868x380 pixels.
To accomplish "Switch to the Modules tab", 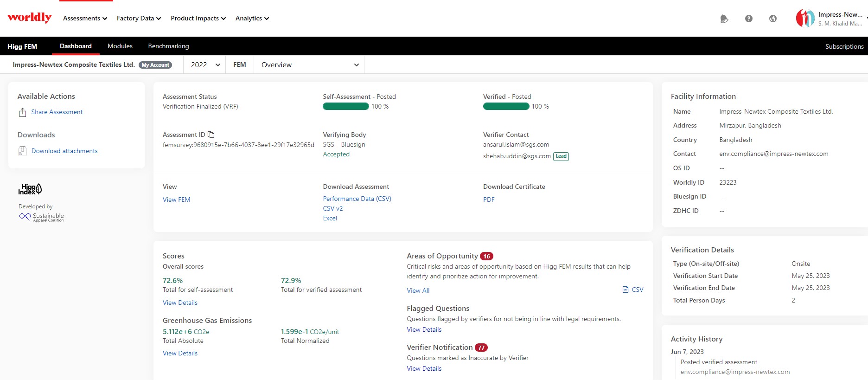I will pyautogui.click(x=120, y=46).
